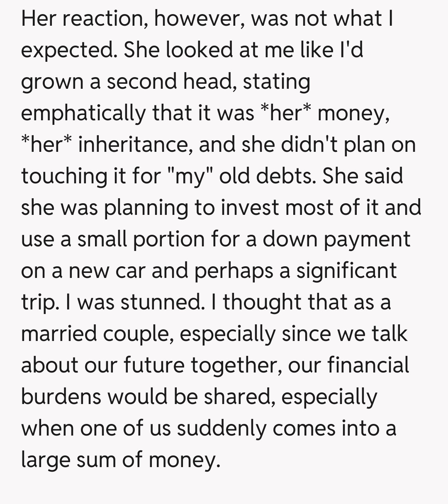
Task: Click the word "car" in the paragraph
Action: point(127,271)
